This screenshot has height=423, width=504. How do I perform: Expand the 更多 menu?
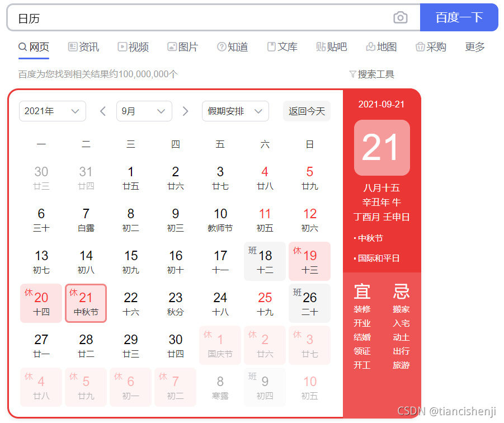click(x=475, y=47)
